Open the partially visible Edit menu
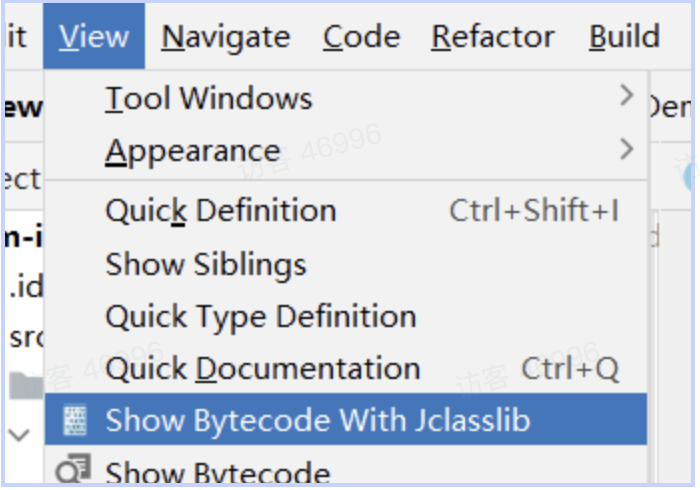This screenshot has width=700, height=490. coord(17,37)
